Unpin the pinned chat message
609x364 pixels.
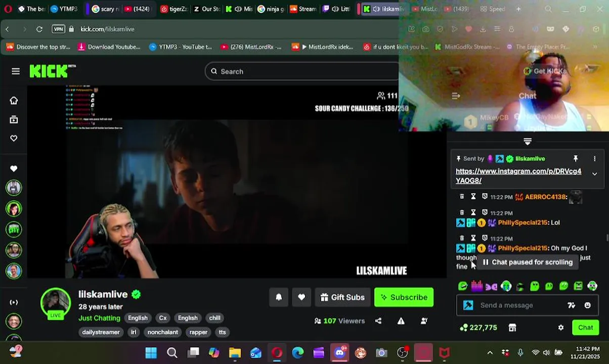pos(576,159)
